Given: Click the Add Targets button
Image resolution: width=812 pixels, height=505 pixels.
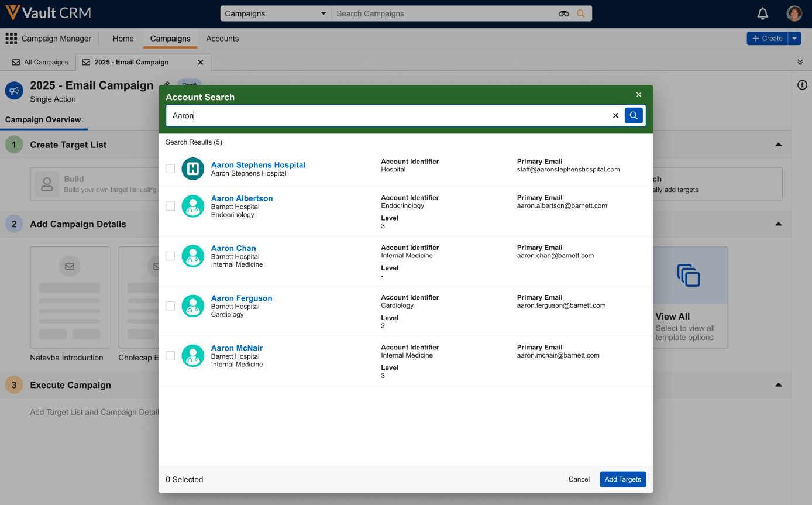Looking at the screenshot, I should click(622, 479).
